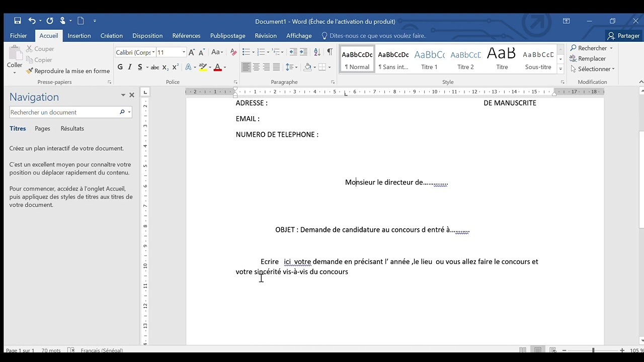The width and height of the screenshot is (644, 362).
Task: Paste with the Coller button
Action: click(15, 59)
